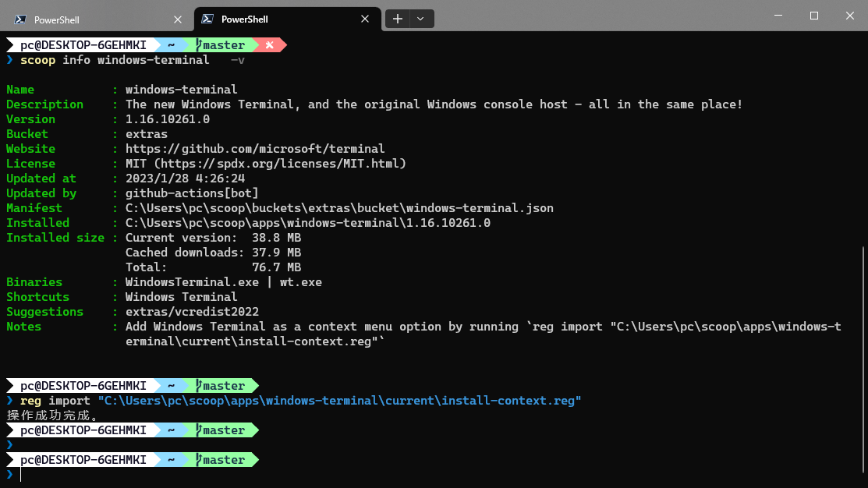
Task: Click the 'Total: 76.7 MB' line
Action: [x=213, y=267]
